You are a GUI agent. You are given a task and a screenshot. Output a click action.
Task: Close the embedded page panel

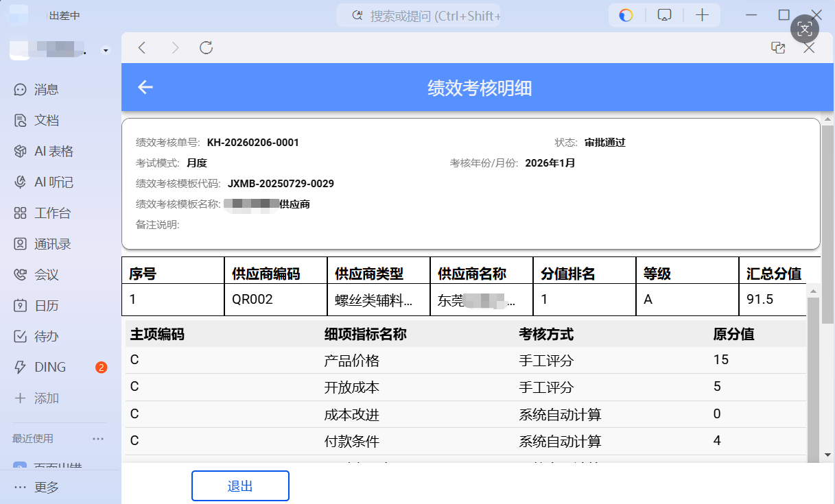[x=809, y=47]
